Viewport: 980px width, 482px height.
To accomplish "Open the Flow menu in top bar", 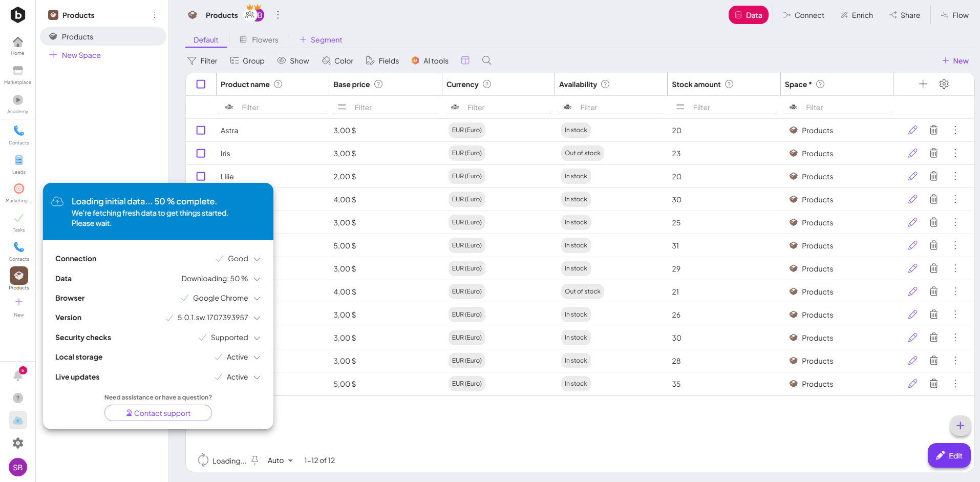I will click(x=954, y=15).
